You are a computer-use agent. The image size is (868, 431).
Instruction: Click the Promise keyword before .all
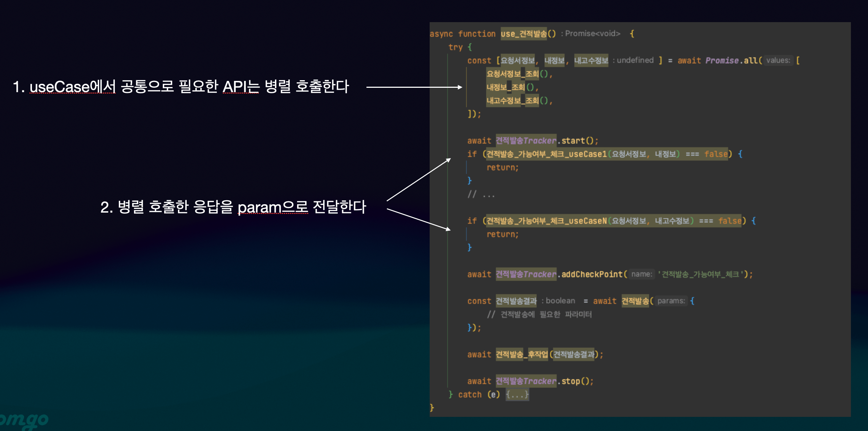coord(722,61)
